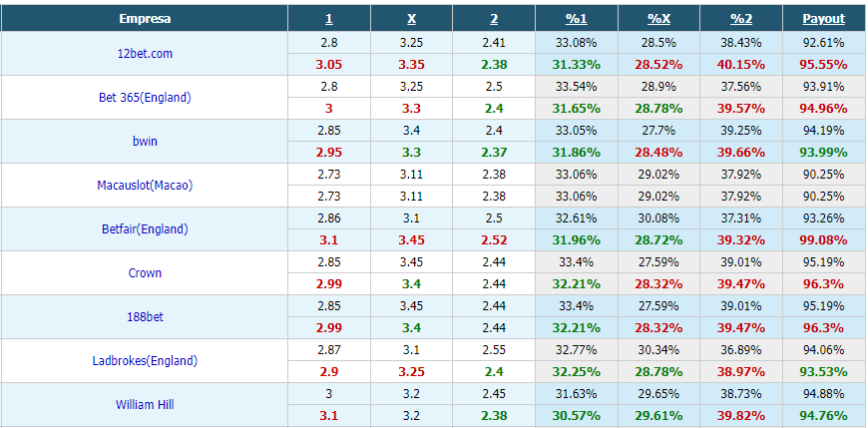Viewport: 868px width, 428px height.
Task: Select William Hill %1 value 30.57%
Action: [577, 416]
